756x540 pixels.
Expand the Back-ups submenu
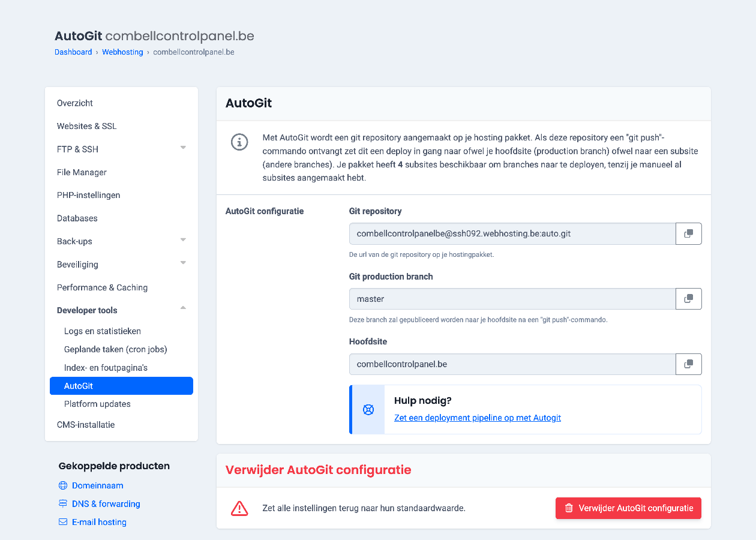183,240
